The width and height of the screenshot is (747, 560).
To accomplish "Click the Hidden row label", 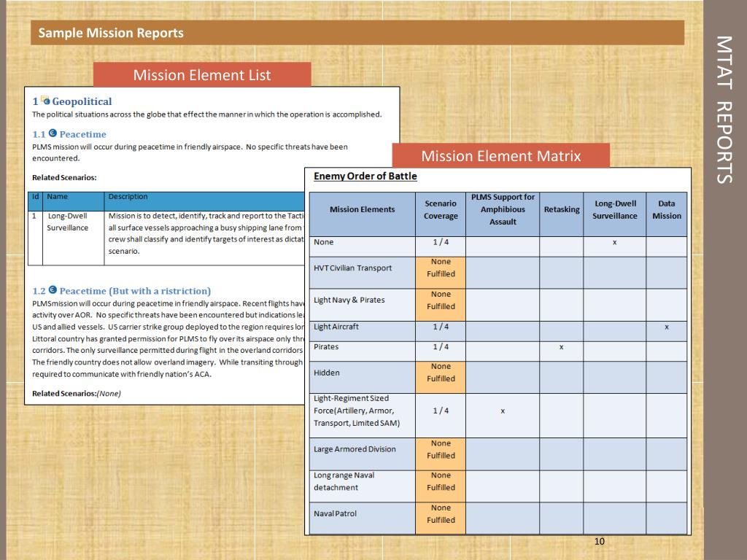I will tap(326, 373).
